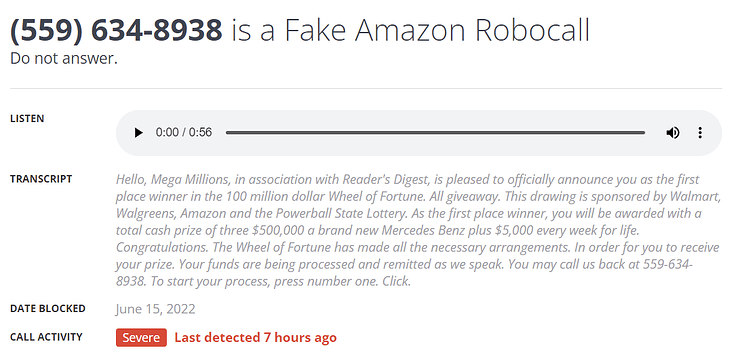Click the LISTEN label

[27, 119]
